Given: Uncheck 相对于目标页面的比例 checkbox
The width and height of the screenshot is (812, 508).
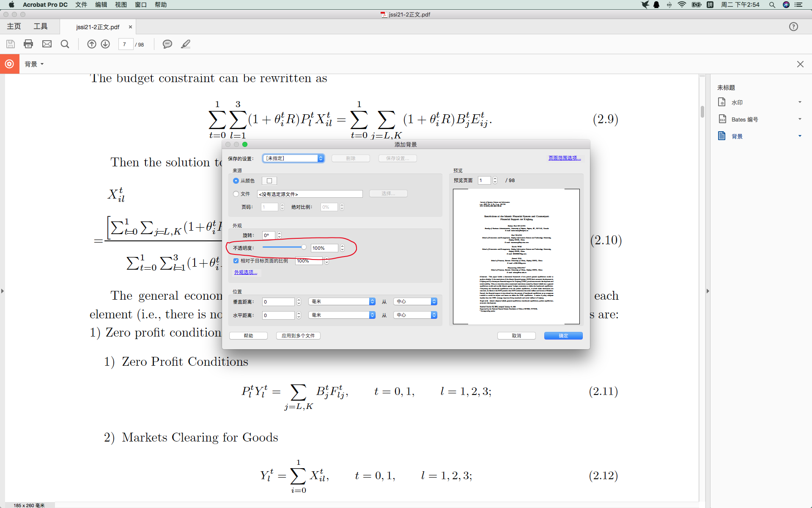Looking at the screenshot, I should tap(236, 261).
